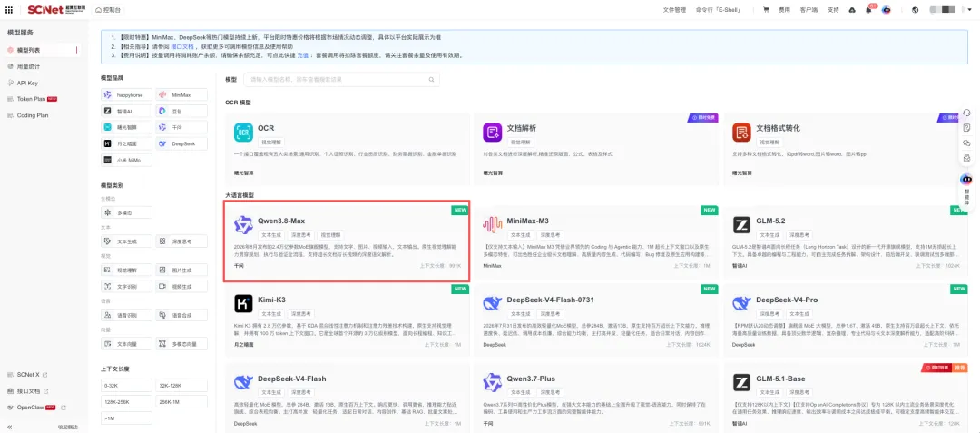This screenshot has height=433, width=980.
Task: Open the OCR model icon
Action: coord(243,133)
